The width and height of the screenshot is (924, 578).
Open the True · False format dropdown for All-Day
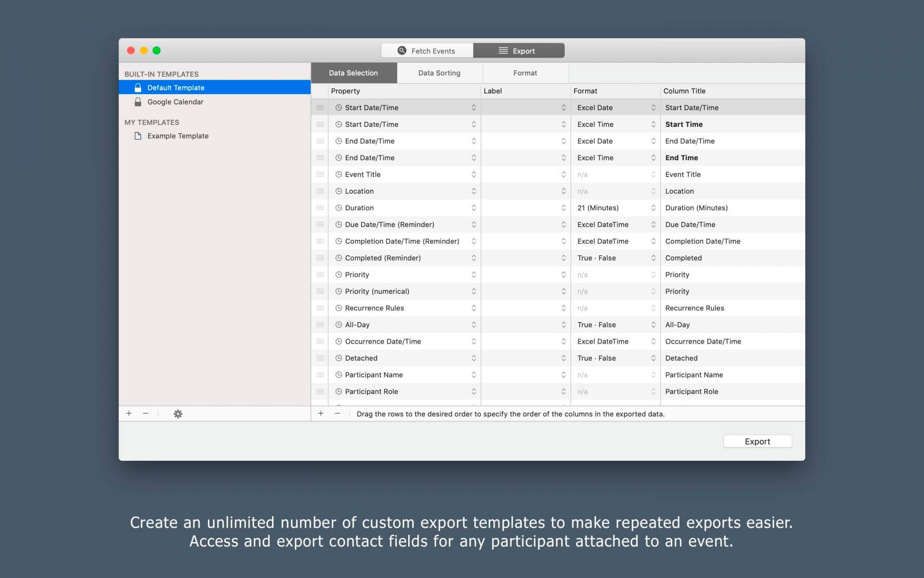653,325
